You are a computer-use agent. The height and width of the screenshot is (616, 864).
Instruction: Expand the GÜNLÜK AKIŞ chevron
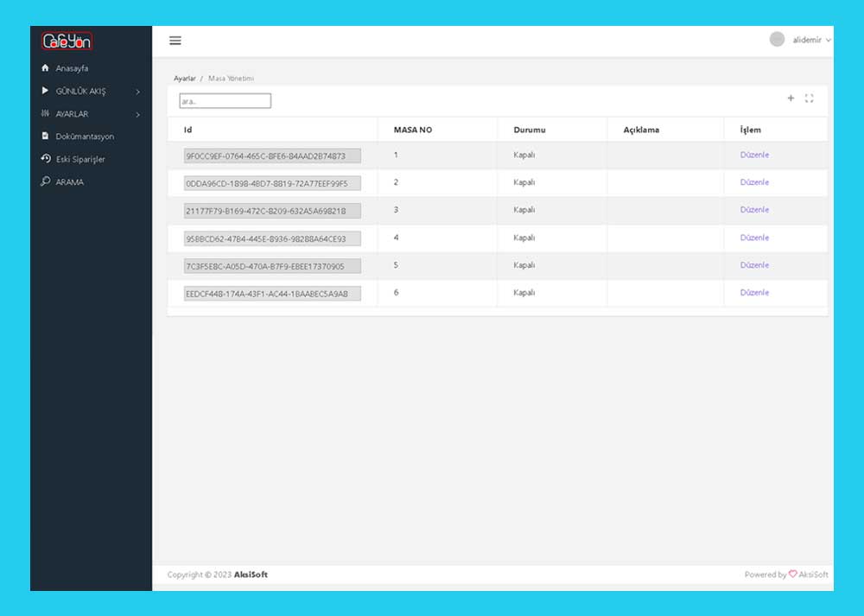137,92
